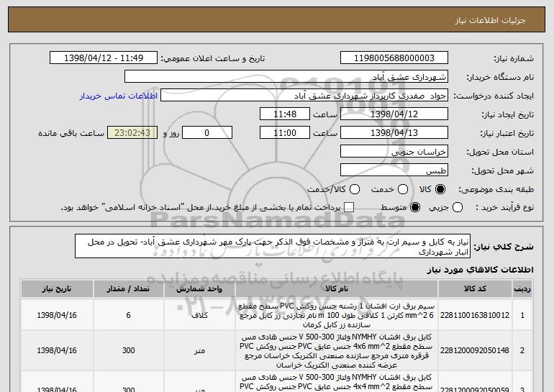Click validity time field 11:00
The width and height of the screenshot is (554, 392).
[285, 133]
